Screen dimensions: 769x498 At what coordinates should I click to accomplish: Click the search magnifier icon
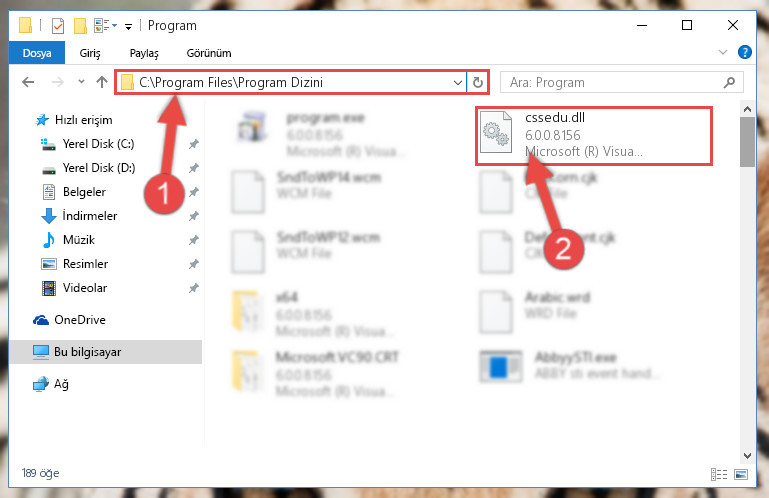click(x=729, y=82)
